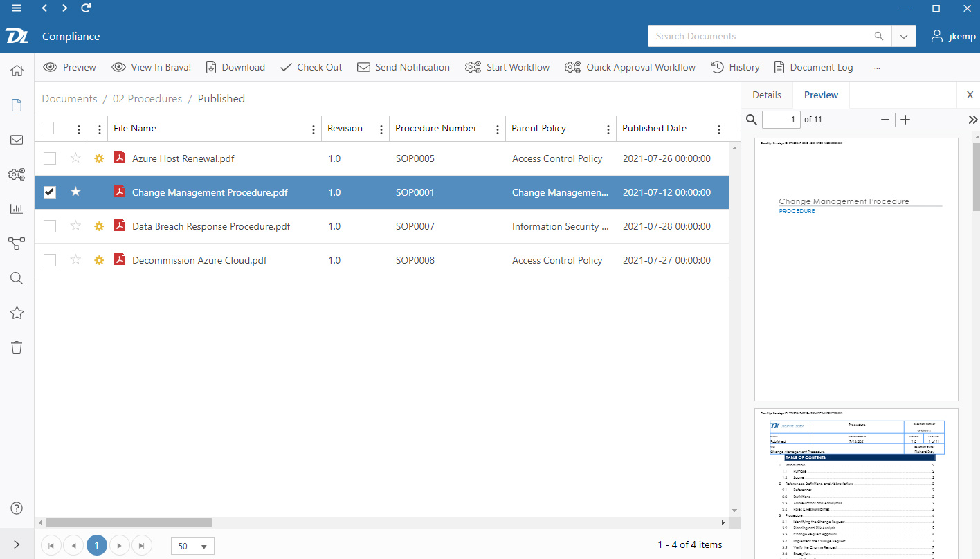Open the Reports bar-chart icon in sidebar
Image resolution: width=980 pixels, height=559 pixels.
(16, 208)
